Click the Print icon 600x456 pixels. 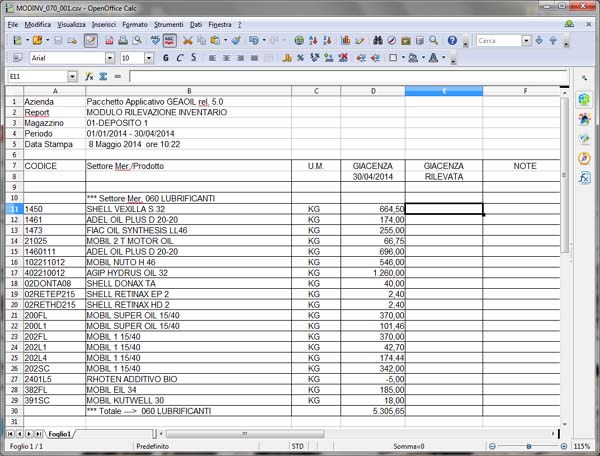pos(123,40)
